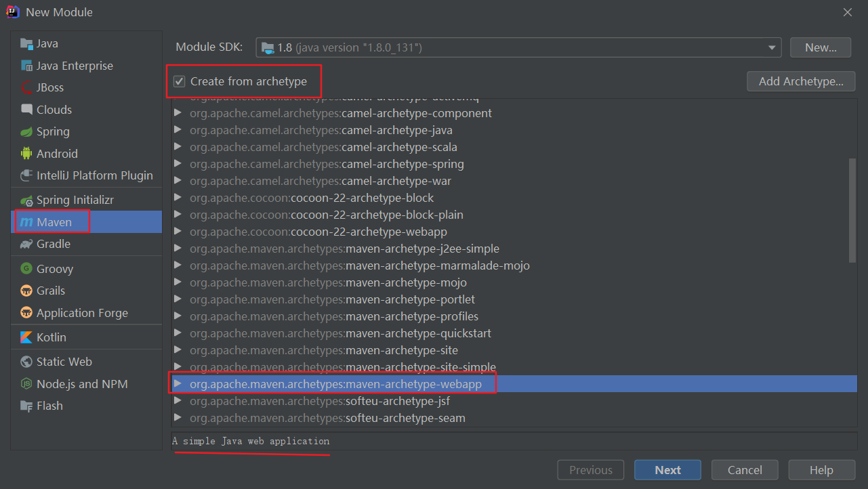868x489 pixels.
Task: Expand camel-archetype-java node
Action: click(178, 130)
